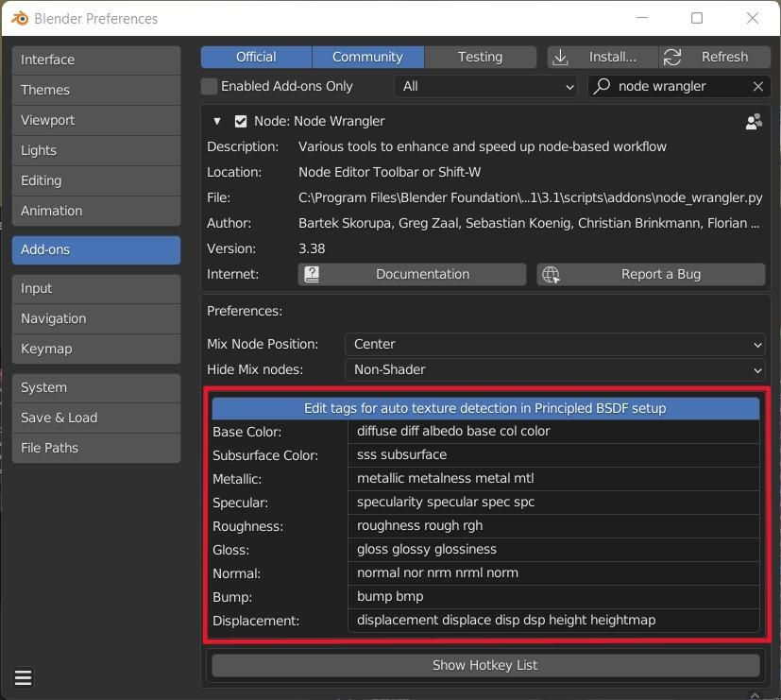Click the Blender logo in title bar
Image resolution: width=781 pixels, height=700 pixels.
tap(20, 19)
